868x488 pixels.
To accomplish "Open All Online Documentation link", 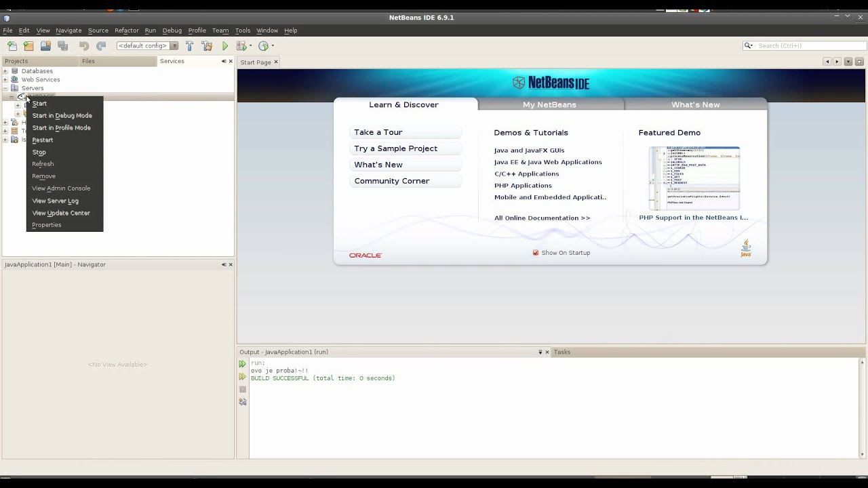I will pyautogui.click(x=542, y=218).
